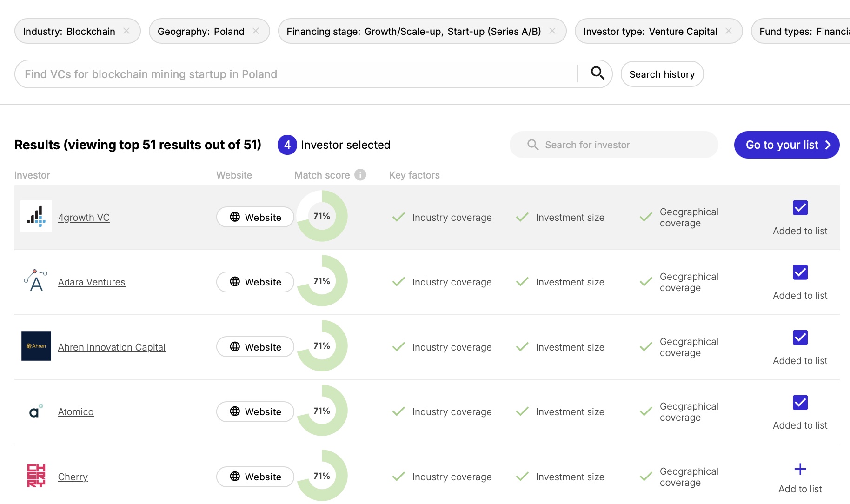This screenshot has height=504, width=850.
Task: Remove the Industry: Blockchain filter chip
Action: [x=126, y=31]
